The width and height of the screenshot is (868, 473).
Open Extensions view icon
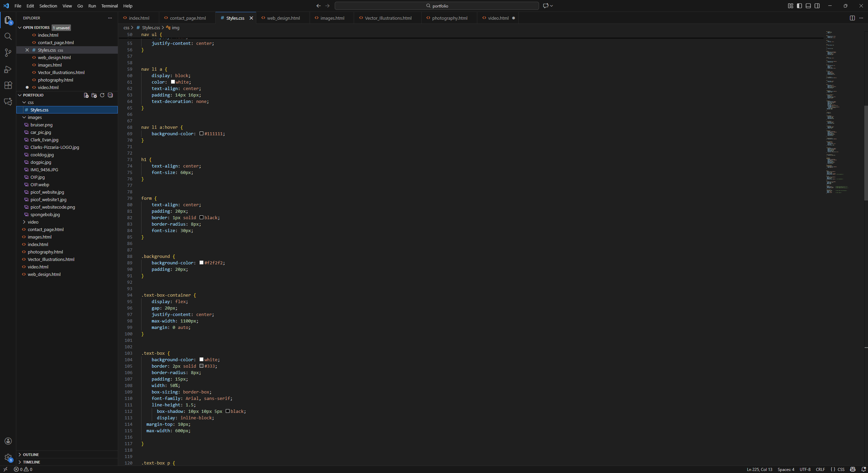[8, 85]
